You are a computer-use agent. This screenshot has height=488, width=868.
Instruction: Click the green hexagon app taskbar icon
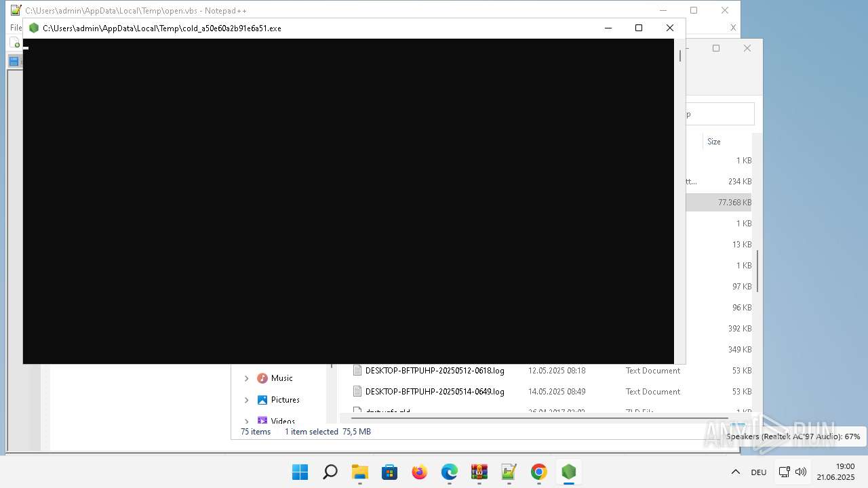(568, 472)
